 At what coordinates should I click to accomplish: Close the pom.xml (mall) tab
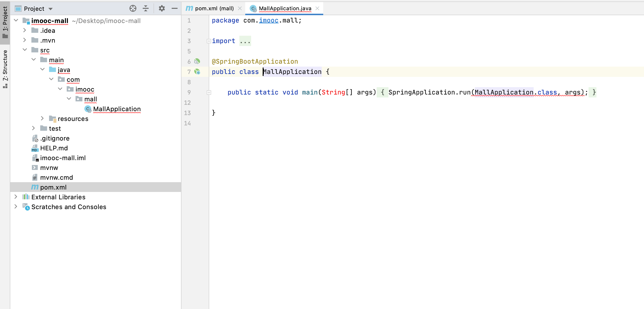point(240,9)
